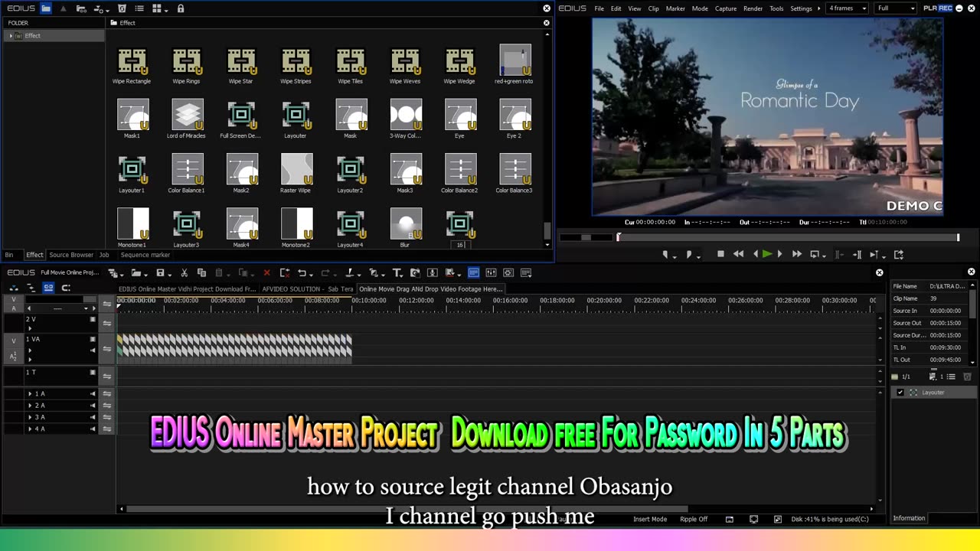Viewport: 980px width, 551px height.
Task: Open the Render menu
Action: pyautogui.click(x=753, y=8)
